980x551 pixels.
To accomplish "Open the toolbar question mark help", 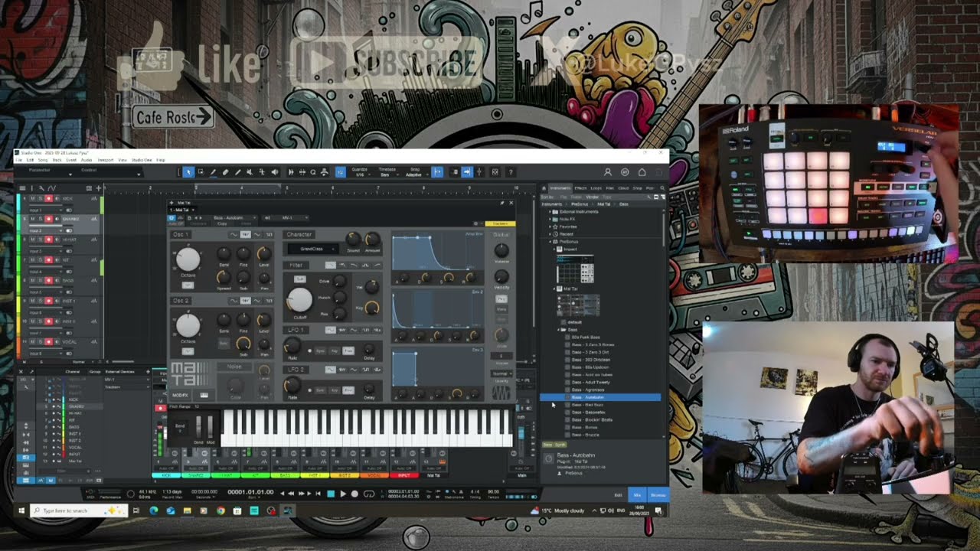I will pos(511,172).
